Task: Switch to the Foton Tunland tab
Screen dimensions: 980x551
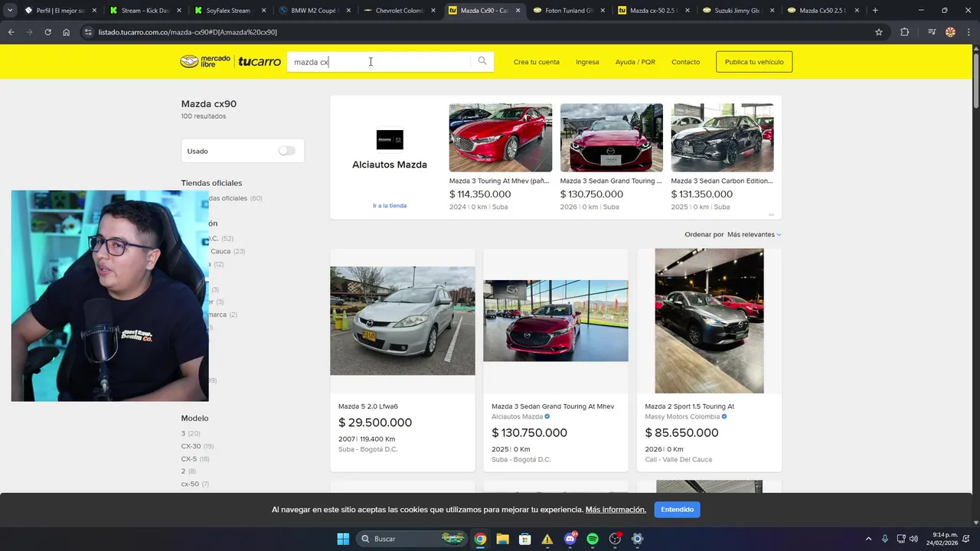Action: pos(568,11)
